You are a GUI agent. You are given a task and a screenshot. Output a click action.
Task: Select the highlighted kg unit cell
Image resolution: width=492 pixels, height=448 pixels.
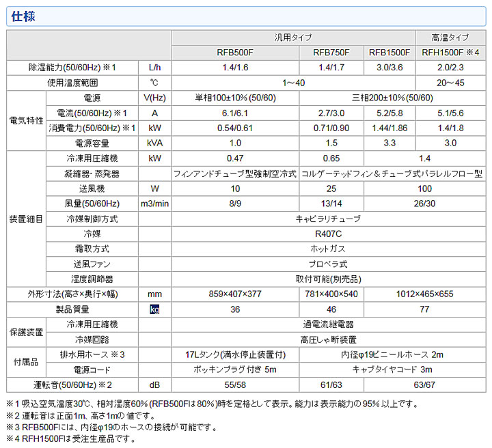(x=154, y=309)
